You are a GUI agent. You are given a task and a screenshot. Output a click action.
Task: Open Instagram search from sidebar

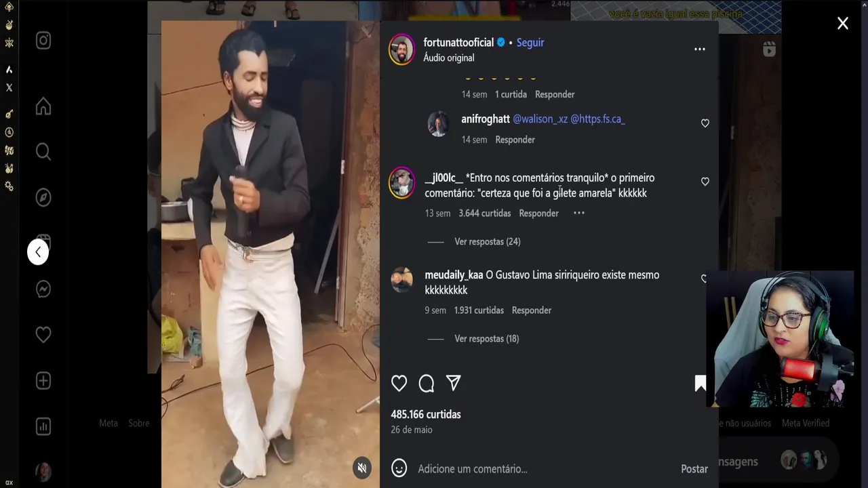43,152
